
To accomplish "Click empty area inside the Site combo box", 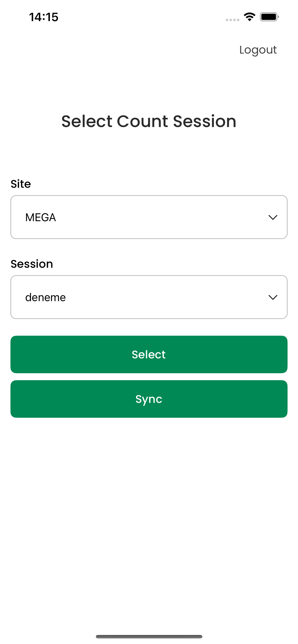I will point(160,217).
